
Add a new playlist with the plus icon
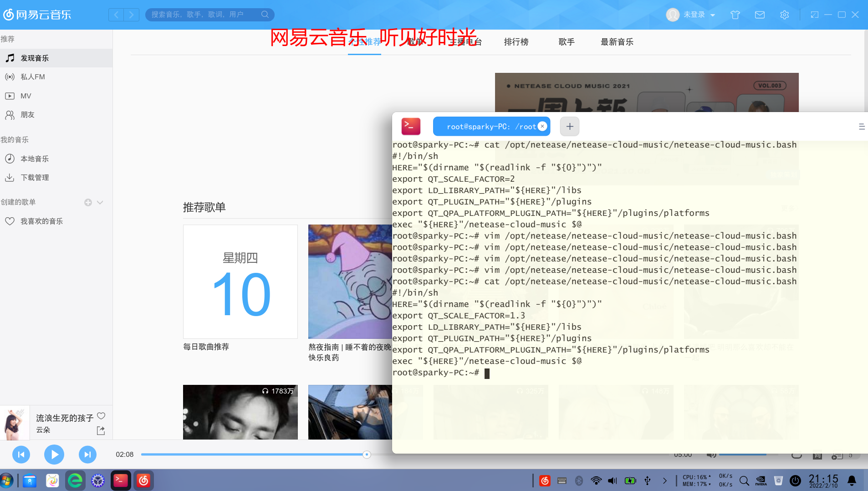(88, 202)
